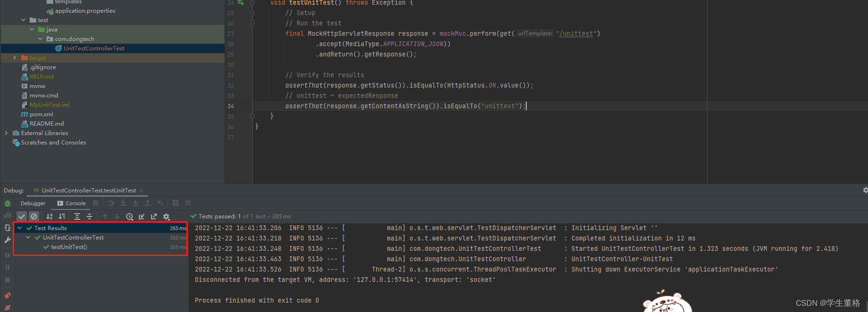Toggle Show Ignored tests icon
This screenshot has width=868, height=312.
tap(34, 216)
